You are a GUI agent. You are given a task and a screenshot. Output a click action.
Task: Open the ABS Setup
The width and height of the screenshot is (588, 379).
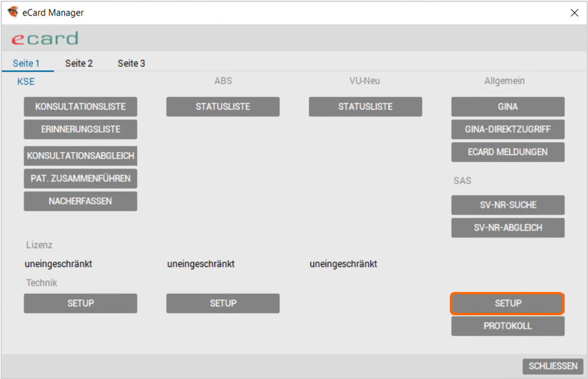223,303
